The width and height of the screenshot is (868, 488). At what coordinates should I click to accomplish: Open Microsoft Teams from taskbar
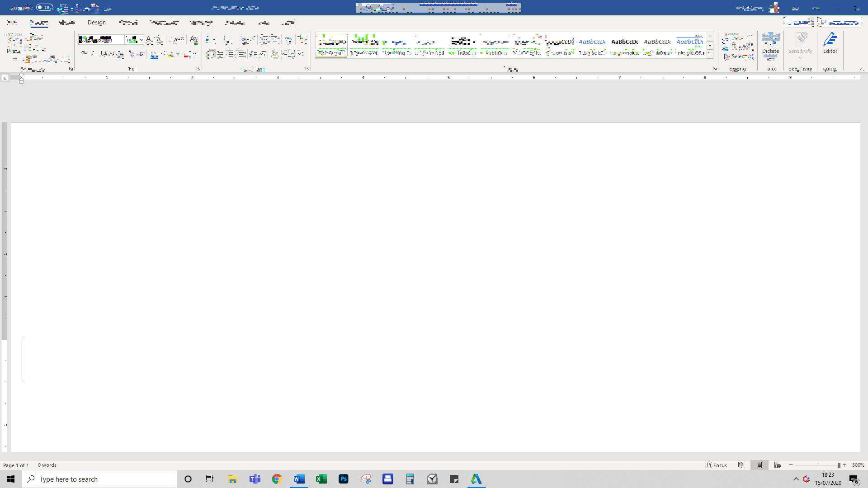pos(255,479)
